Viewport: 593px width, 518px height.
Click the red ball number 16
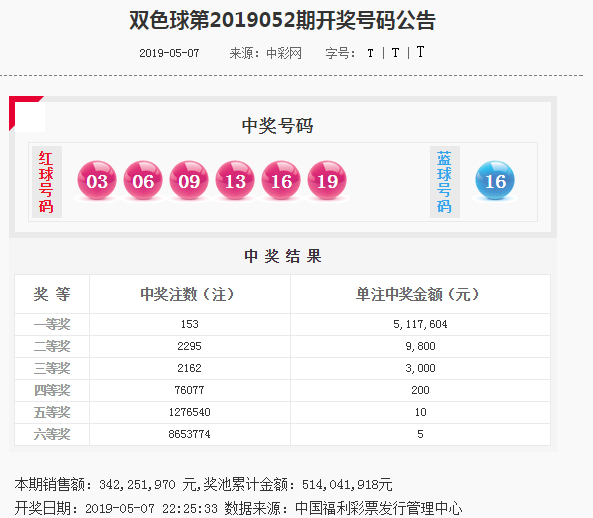pyautogui.click(x=281, y=180)
